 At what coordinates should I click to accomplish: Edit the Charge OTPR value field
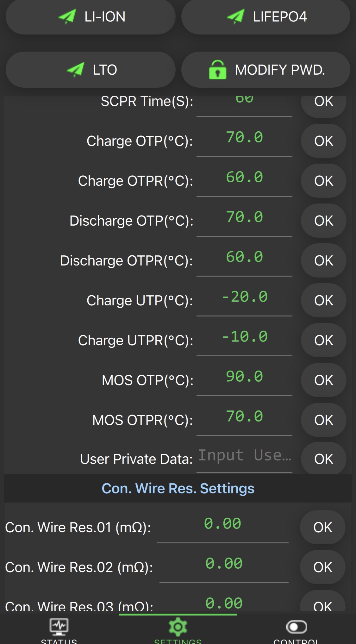click(x=244, y=178)
